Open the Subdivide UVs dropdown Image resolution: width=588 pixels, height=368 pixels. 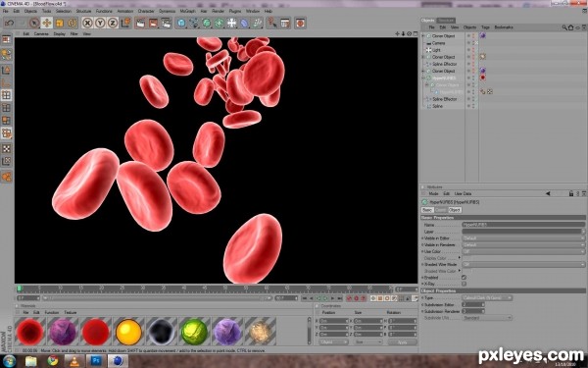487,318
